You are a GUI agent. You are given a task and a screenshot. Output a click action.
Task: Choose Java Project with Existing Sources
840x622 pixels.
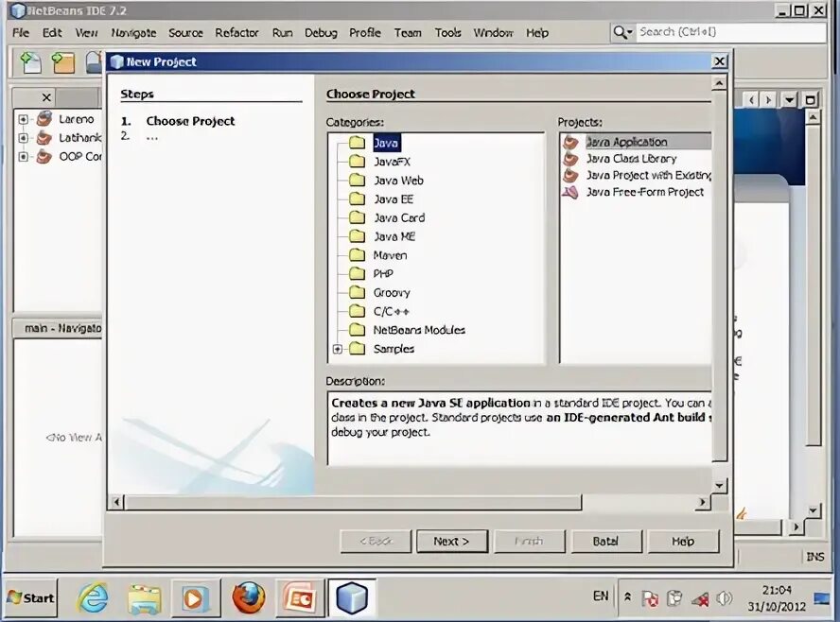click(648, 175)
